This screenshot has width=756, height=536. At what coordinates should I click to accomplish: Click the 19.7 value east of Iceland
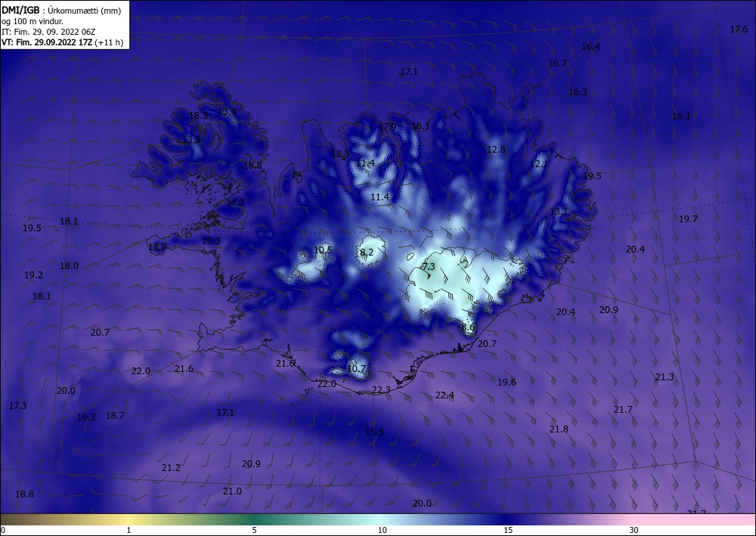pos(688,218)
